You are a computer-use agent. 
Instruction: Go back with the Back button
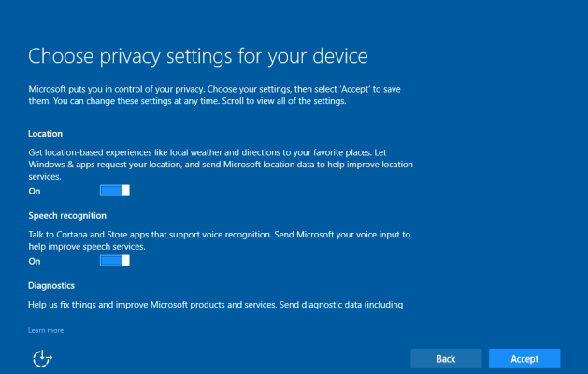coord(446,359)
